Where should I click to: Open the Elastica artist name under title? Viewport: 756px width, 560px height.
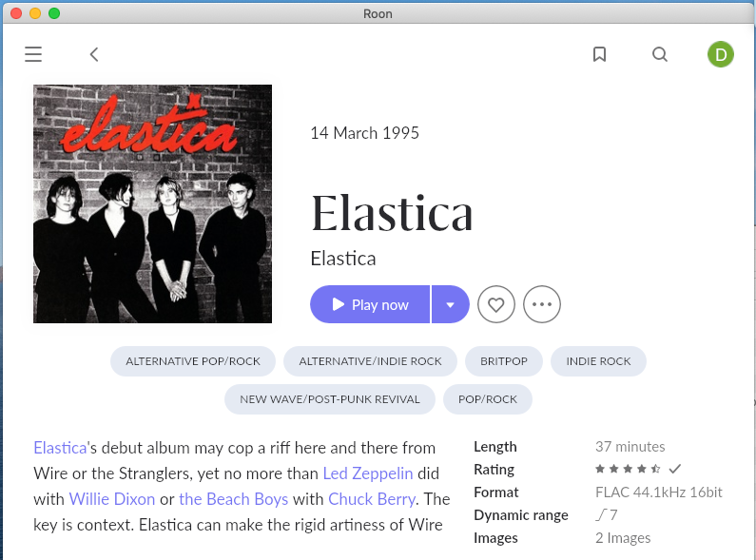[342, 259]
